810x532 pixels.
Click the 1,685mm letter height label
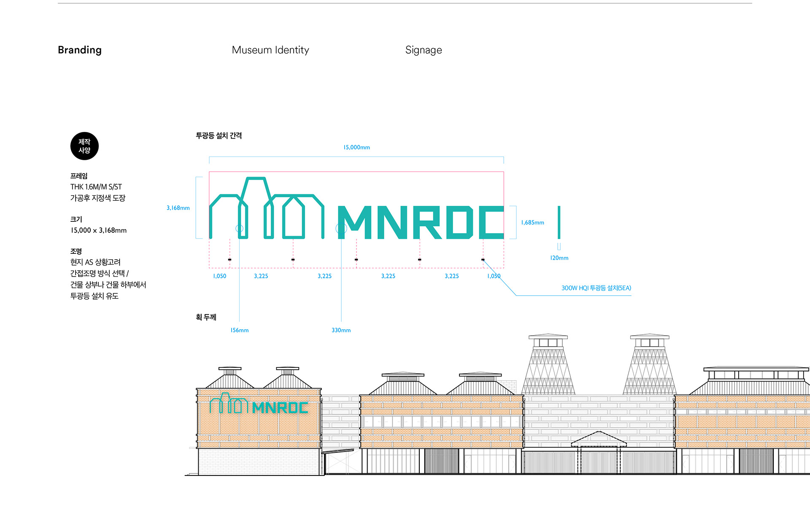[x=532, y=223]
